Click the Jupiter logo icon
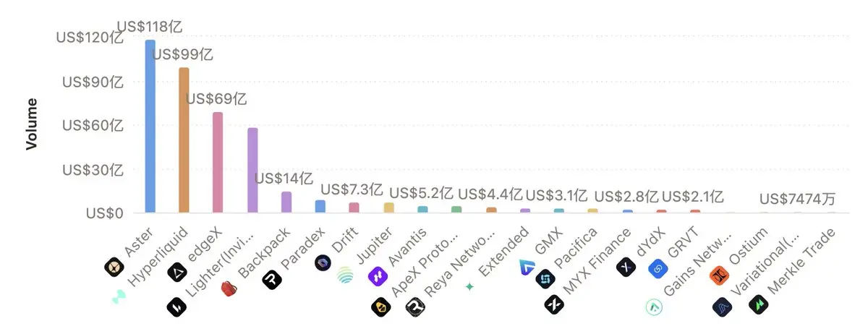Image resolution: width=868 pixels, height=334 pixels. 346,275
